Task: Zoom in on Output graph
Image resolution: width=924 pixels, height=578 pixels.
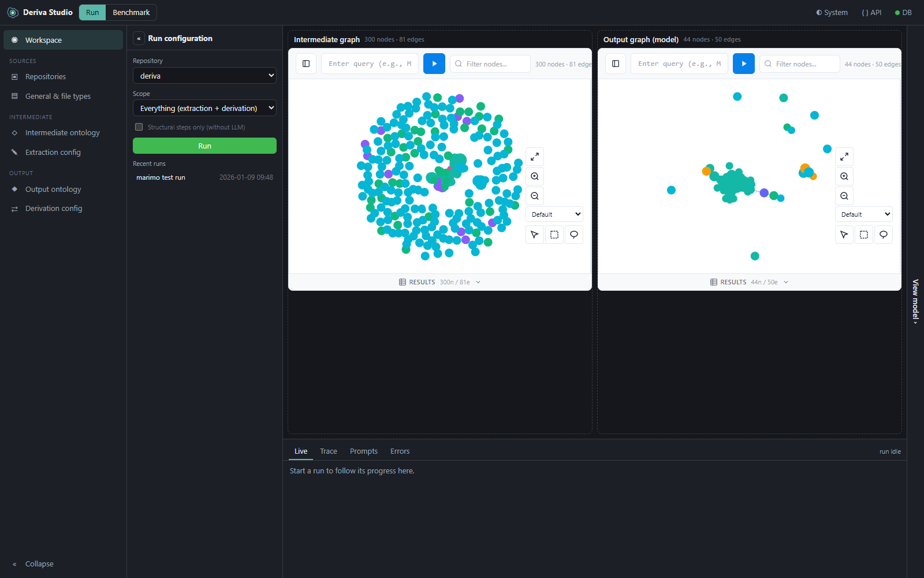Action: pyautogui.click(x=844, y=176)
